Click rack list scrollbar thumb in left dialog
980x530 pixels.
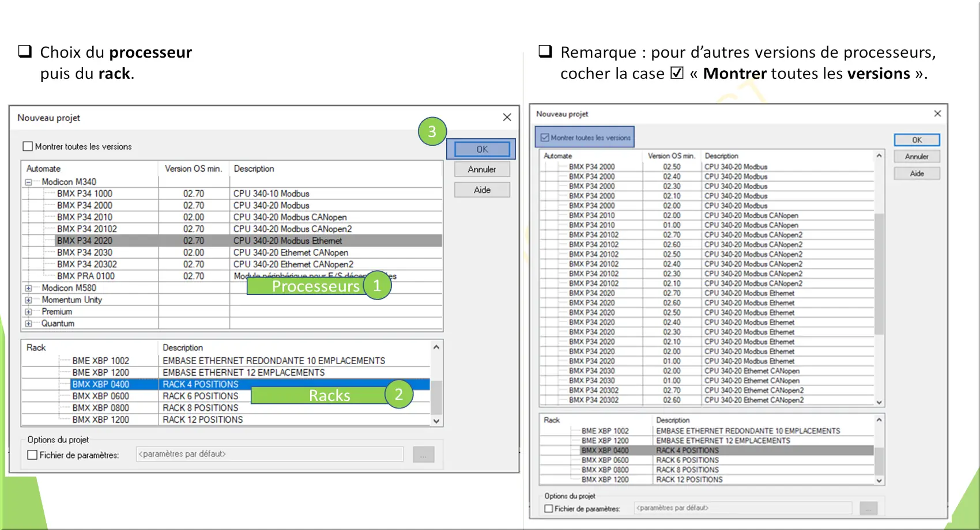coord(436,397)
